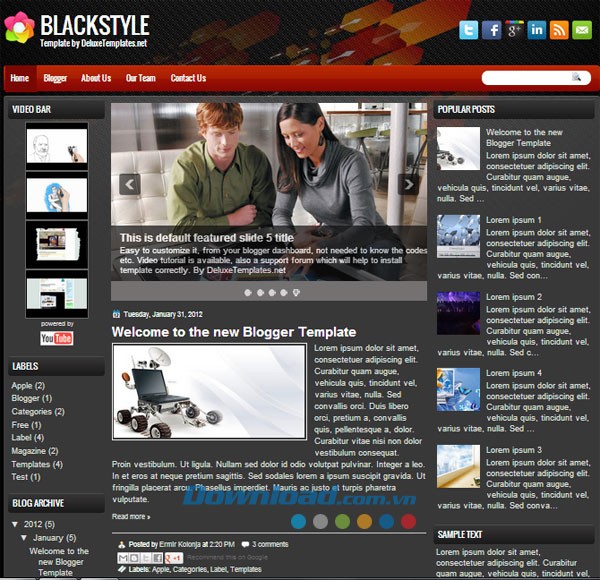Open the Google Plus social icon
The width and height of the screenshot is (600, 580).
coord(514,30)
